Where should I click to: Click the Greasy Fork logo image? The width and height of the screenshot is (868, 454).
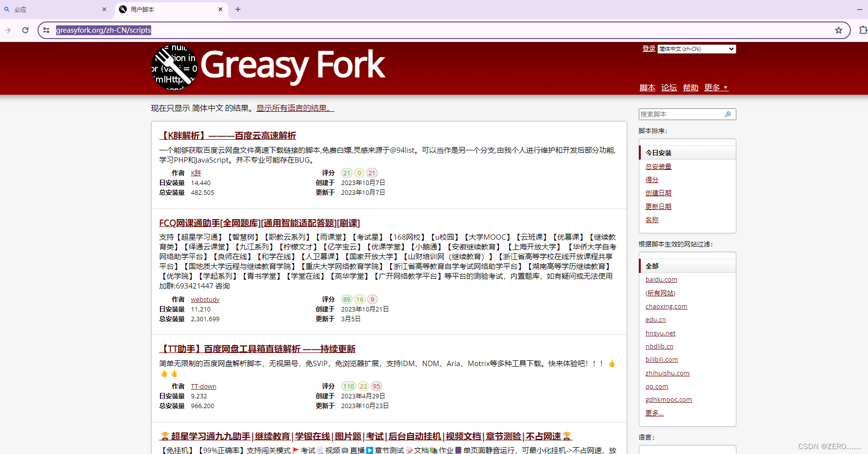[175, 67]
